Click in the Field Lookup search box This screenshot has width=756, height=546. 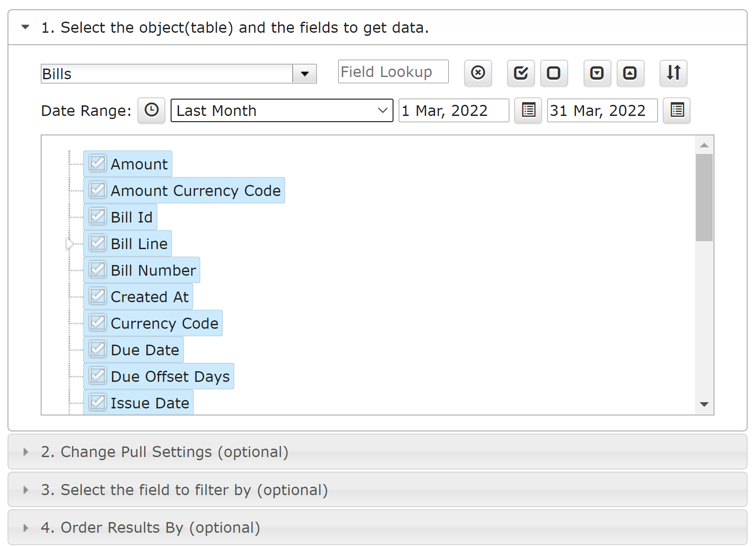393,72
